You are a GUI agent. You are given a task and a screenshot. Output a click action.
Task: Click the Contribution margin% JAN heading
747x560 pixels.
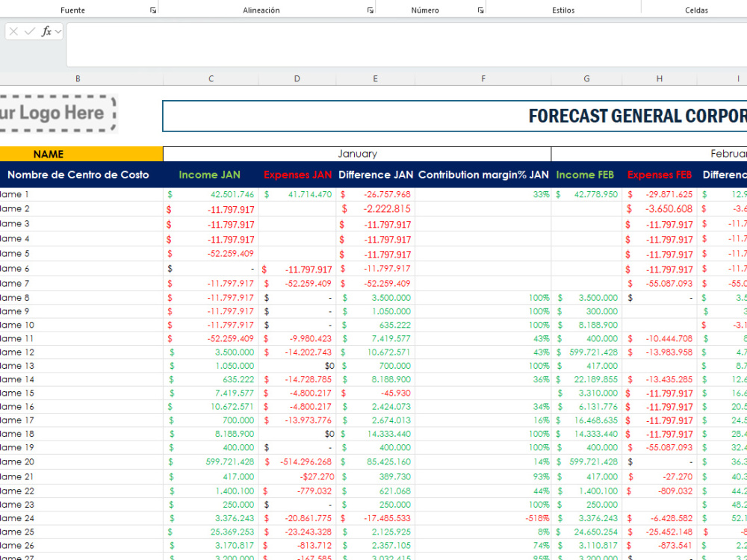[x=483, y=175]
